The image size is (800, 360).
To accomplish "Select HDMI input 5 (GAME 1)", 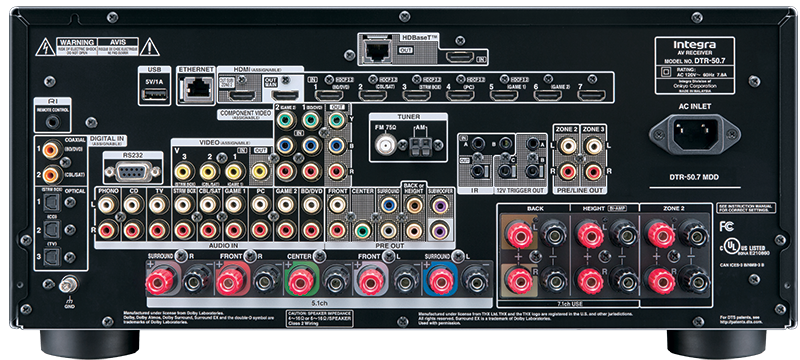I will point(504,95).
